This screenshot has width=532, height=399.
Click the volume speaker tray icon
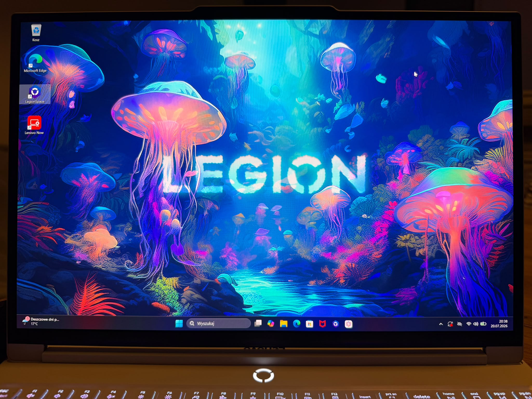476,324
